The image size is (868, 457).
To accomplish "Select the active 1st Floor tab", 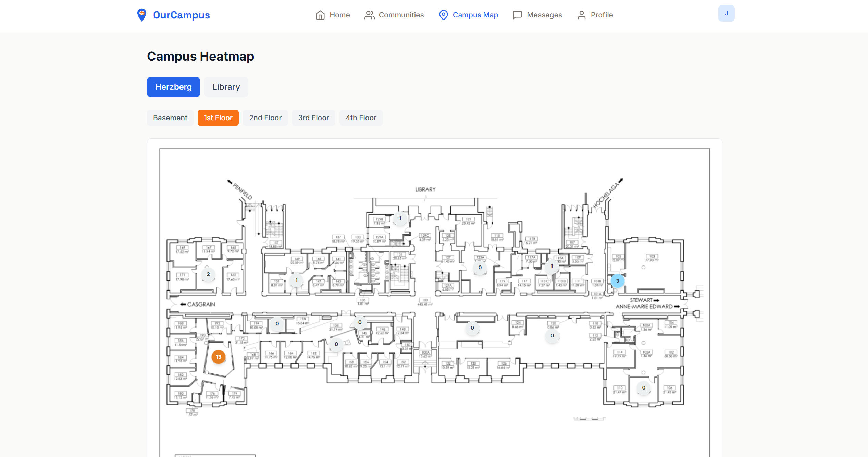I will 218,118.
